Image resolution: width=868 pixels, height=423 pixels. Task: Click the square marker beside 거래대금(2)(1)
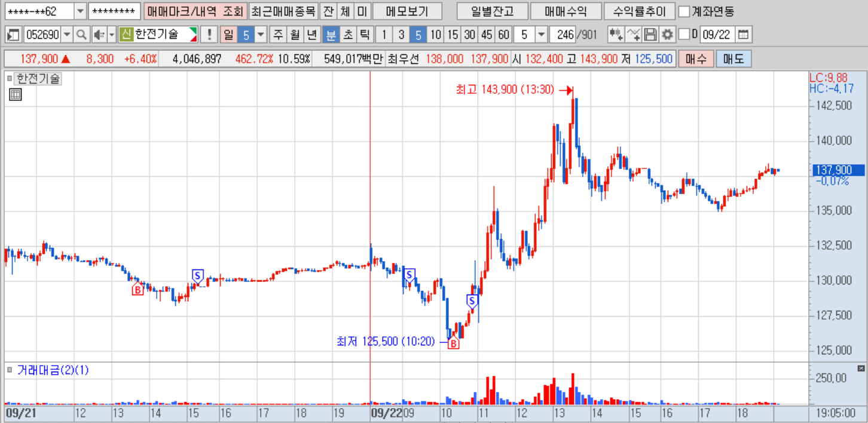tap(10, 370)
